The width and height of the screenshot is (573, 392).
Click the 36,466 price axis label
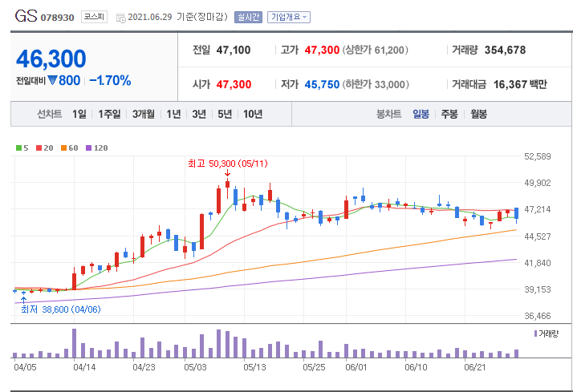pyautogui.click(x=537, y=316)
